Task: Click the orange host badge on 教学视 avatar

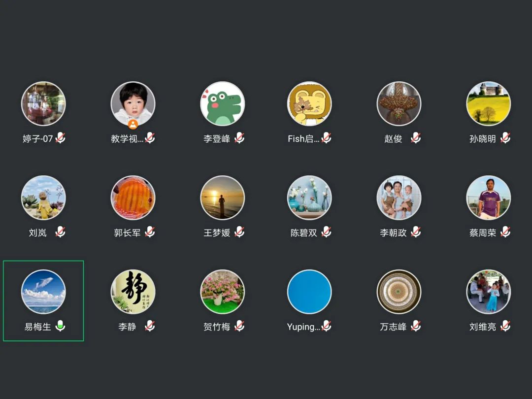Action: pos(133,124)
